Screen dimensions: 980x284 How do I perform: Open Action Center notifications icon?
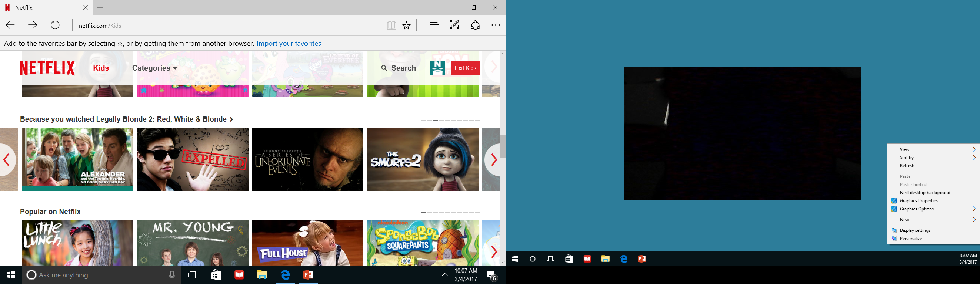tap(492, 275)
